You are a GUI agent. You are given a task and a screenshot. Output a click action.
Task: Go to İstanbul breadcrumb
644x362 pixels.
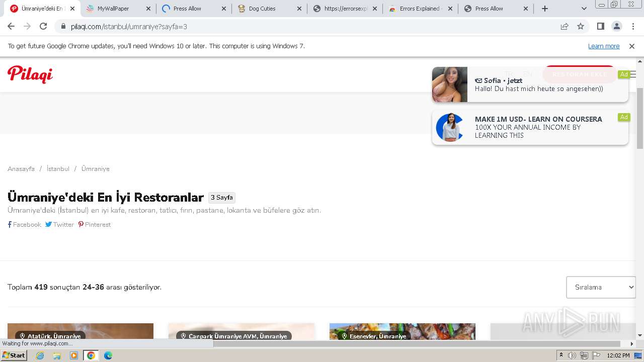coord(58,169)
